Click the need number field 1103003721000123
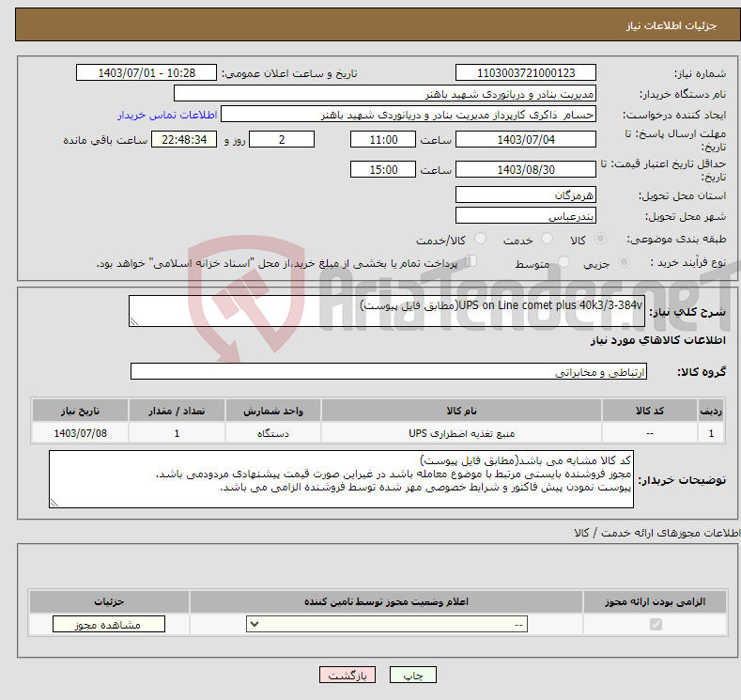This screenshot has height=700, width=741. pos(526,72)
